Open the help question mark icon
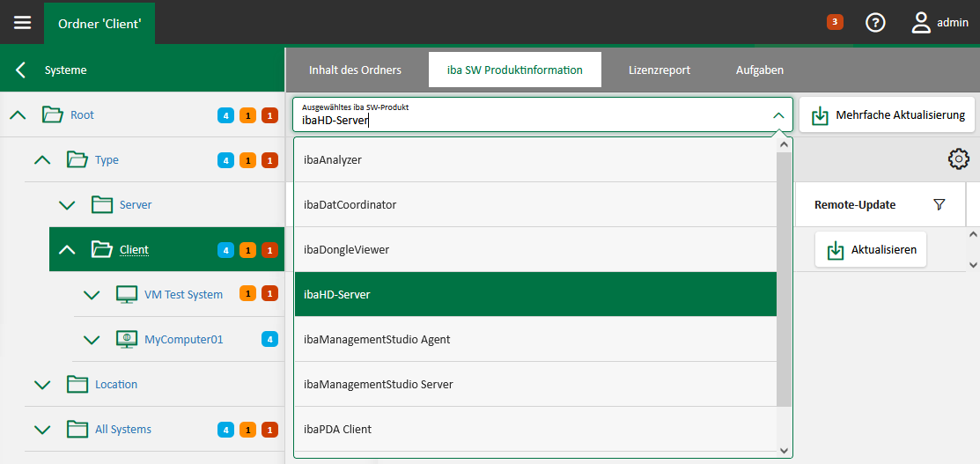This screenshot has height=464, width=980. (875, 23)
